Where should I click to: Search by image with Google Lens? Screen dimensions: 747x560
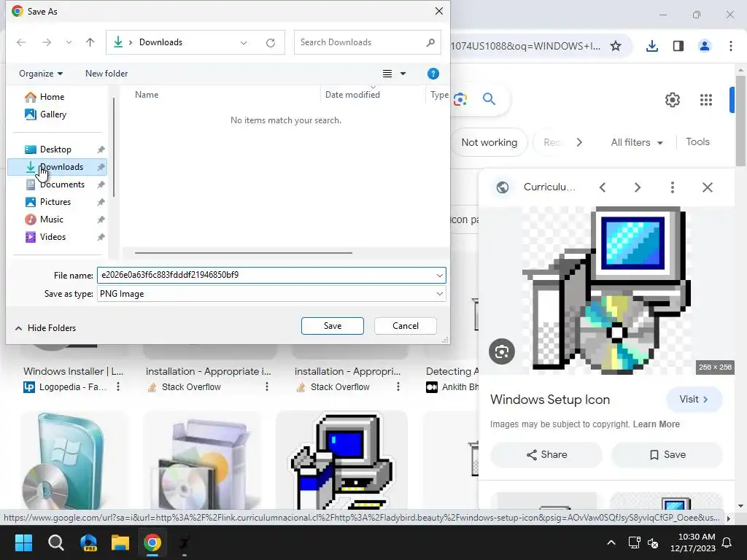460,99
